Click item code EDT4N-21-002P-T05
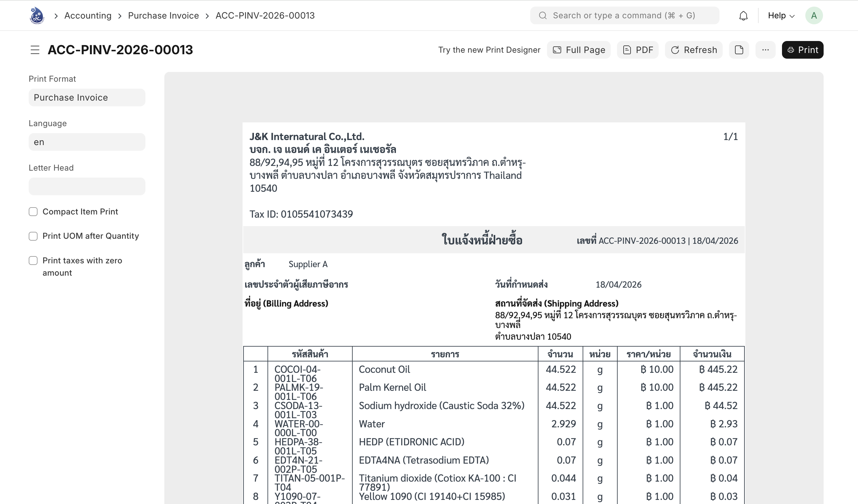This screenshot has height=504, width=858. tap(298, 465)
